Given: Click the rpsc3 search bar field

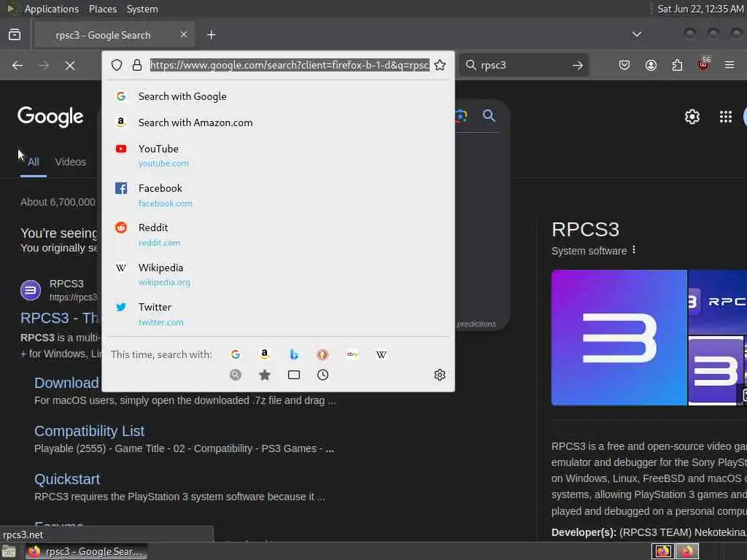Looking at the screenshot, I should (523, 65).
